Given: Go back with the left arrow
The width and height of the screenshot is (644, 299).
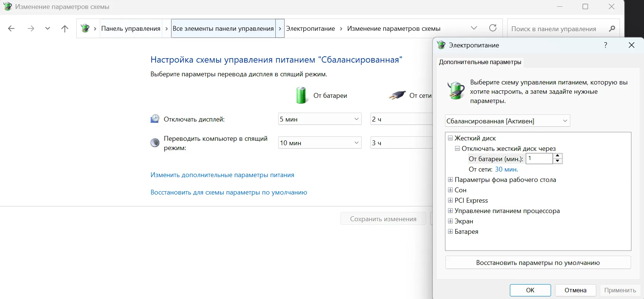Looking at the screenshot, I should click(11, 29).
